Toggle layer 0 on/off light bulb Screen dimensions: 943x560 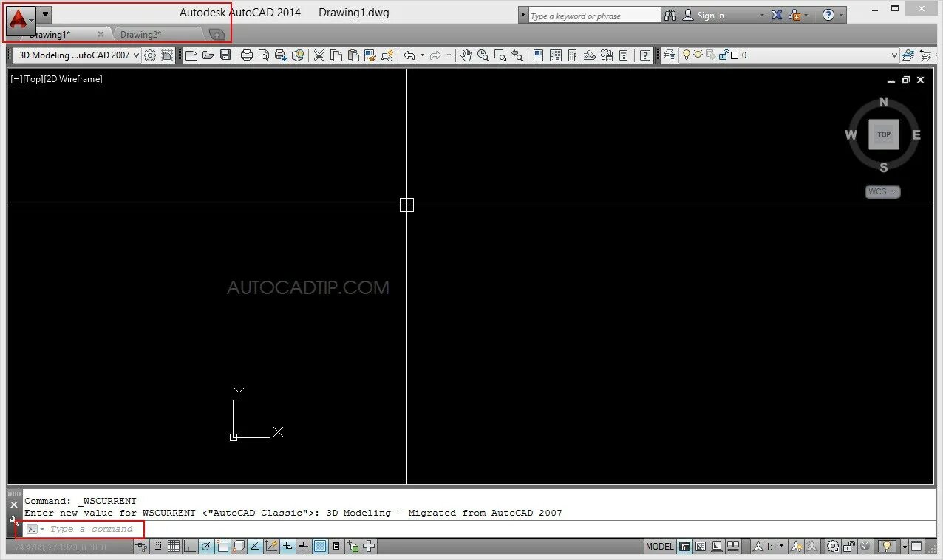point(686,55)
